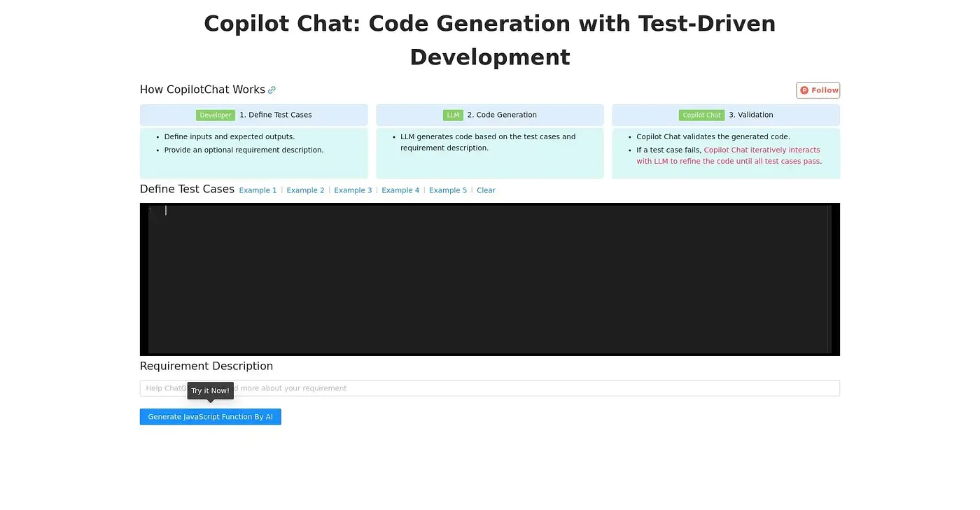This screenshot has width=980, height=510.
Task: Click the anchor link icon beside How CopilotChat Works
Action: point(272,90)
